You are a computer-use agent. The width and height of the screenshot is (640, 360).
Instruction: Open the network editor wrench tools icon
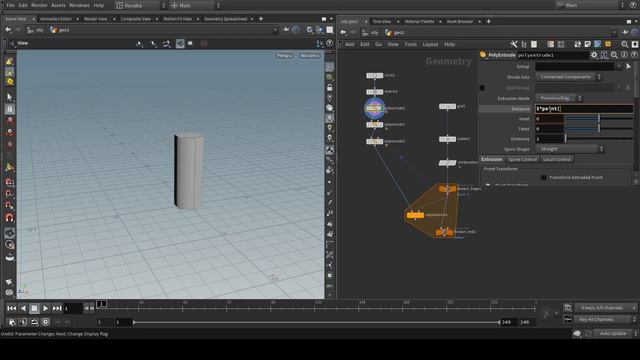pyautogui.click(x=514, y=44)
